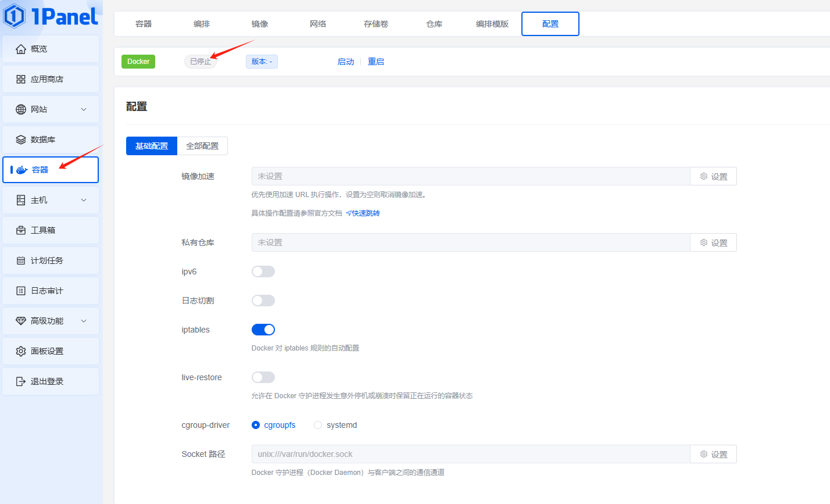Click the 启动 link to start Docker
Image resolution: width=830 pixels, height=504 pixels.
[346, 62]
